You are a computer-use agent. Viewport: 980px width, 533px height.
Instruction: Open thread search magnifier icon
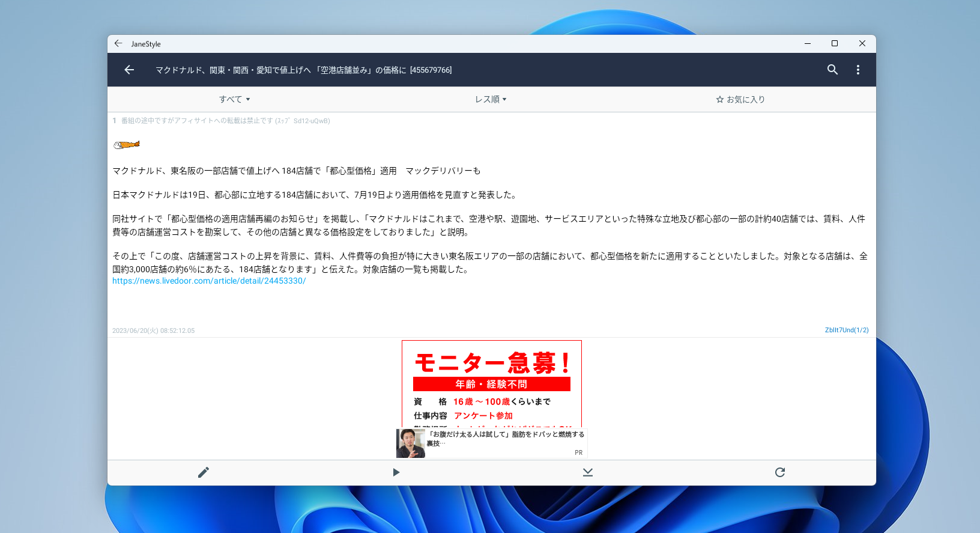832,70
